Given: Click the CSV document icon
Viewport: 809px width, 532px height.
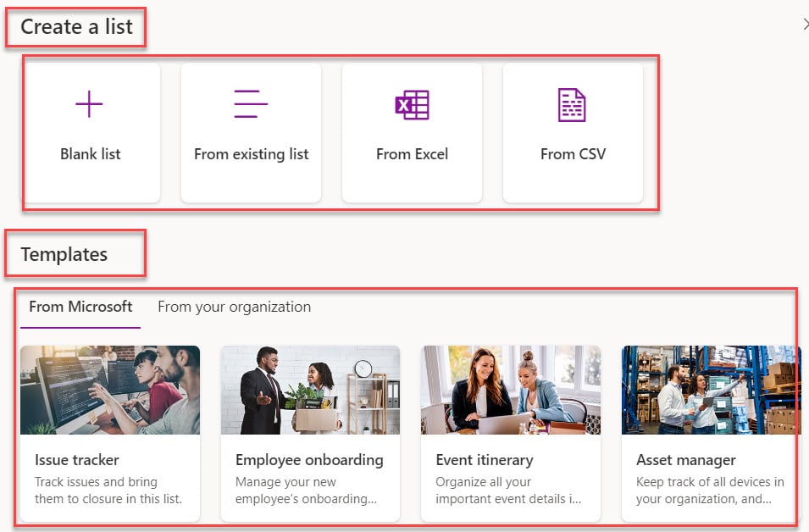Looking at the screenshot, I should [572, 105].
